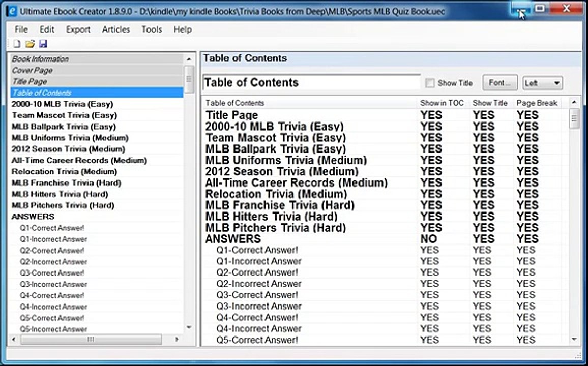The width and height of the screenshot is (588, 366).
Task: Select MLB Franchise Trivia (Hard) in the left list
Action: [x=97, y=182]
